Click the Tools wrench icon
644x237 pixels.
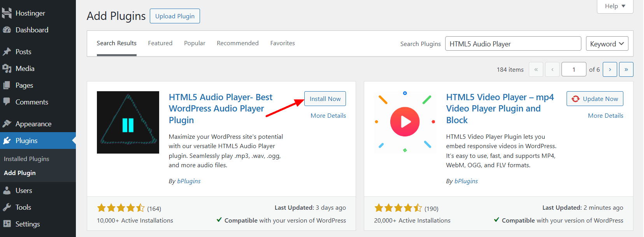(7, 207)
